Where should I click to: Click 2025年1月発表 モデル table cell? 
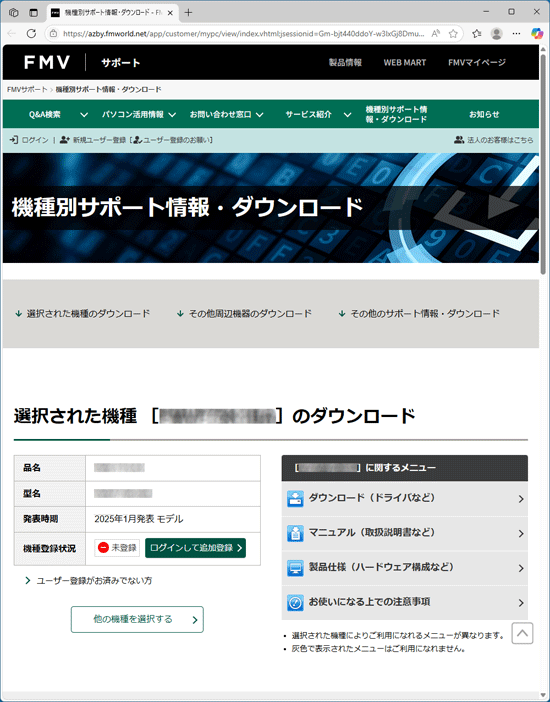173,519
